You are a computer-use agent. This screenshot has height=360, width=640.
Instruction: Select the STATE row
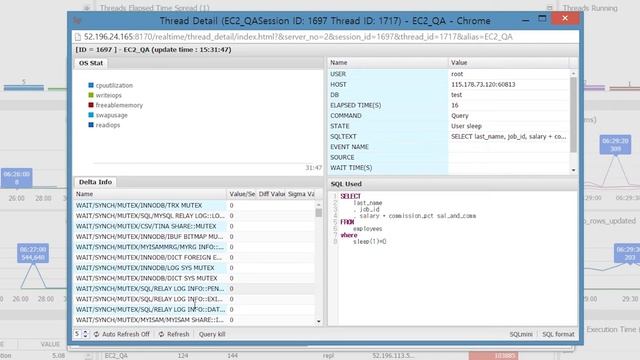449,126
